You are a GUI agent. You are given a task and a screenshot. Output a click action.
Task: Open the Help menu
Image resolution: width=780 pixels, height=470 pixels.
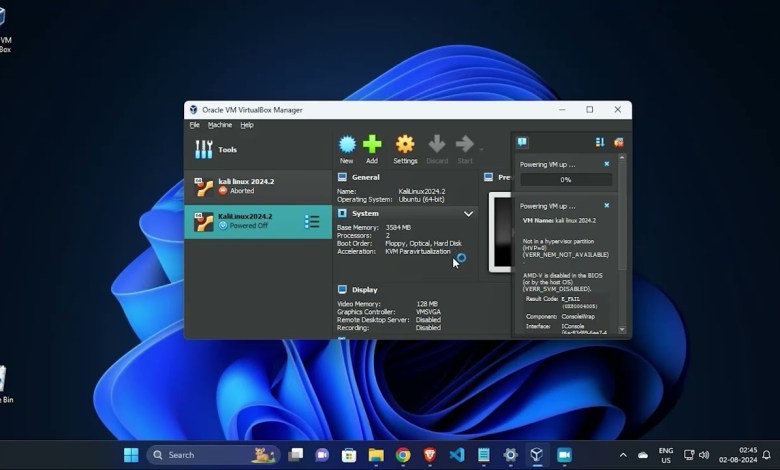(247, 125)
